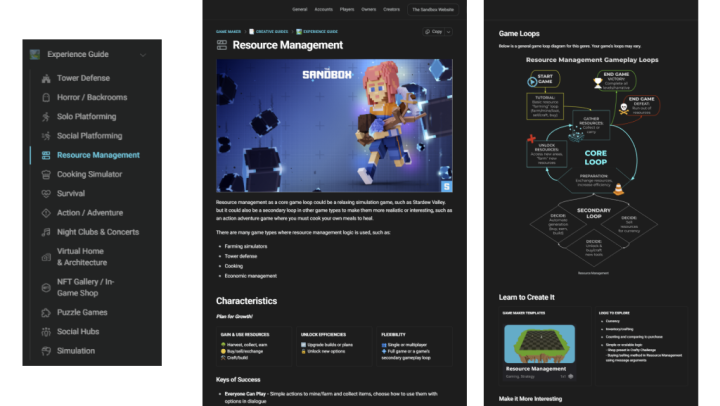Click the Gain & Use Resources card
The width and height of the screenshot is (720, 406).
(254, 346)
